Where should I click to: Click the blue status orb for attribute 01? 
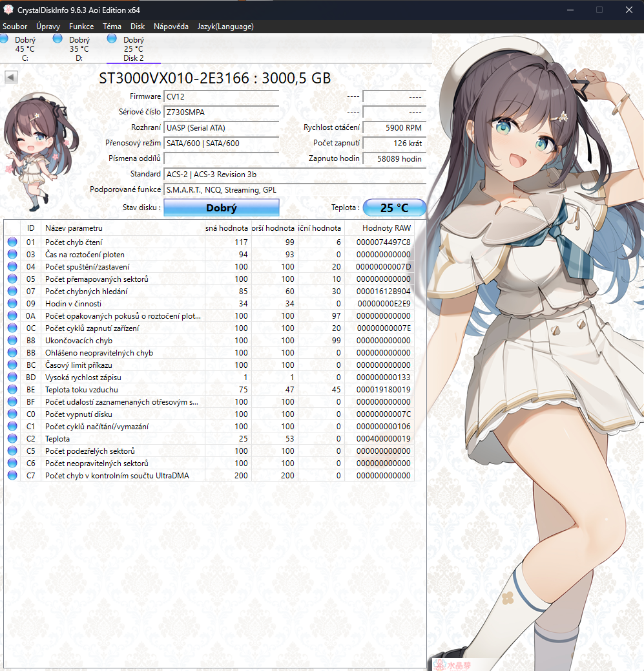12,242
